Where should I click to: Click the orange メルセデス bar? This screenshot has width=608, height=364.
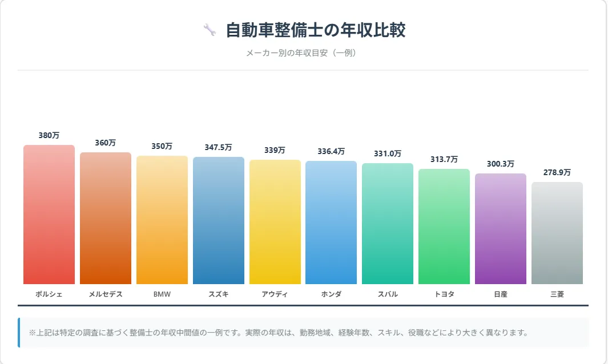coord(106,219)
